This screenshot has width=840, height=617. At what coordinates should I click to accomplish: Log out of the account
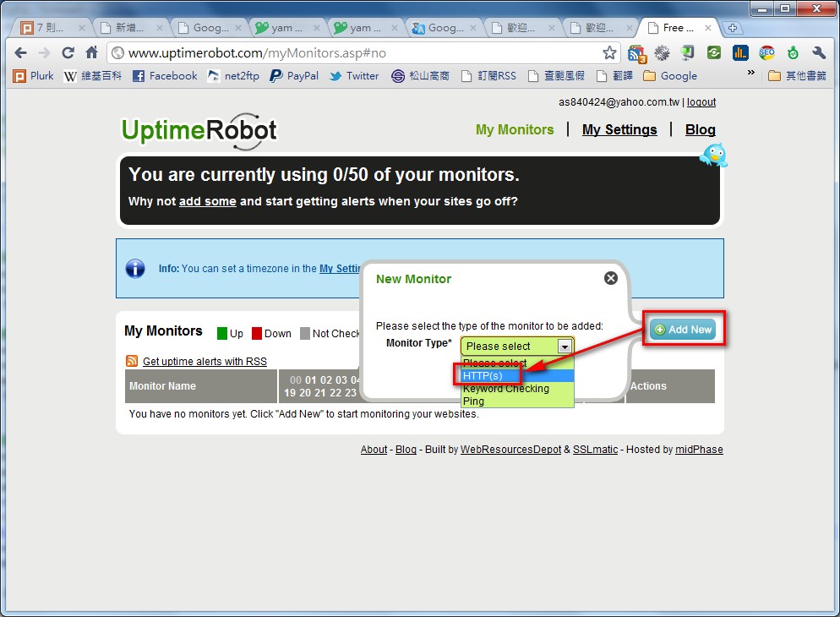[x=701, y=101]
